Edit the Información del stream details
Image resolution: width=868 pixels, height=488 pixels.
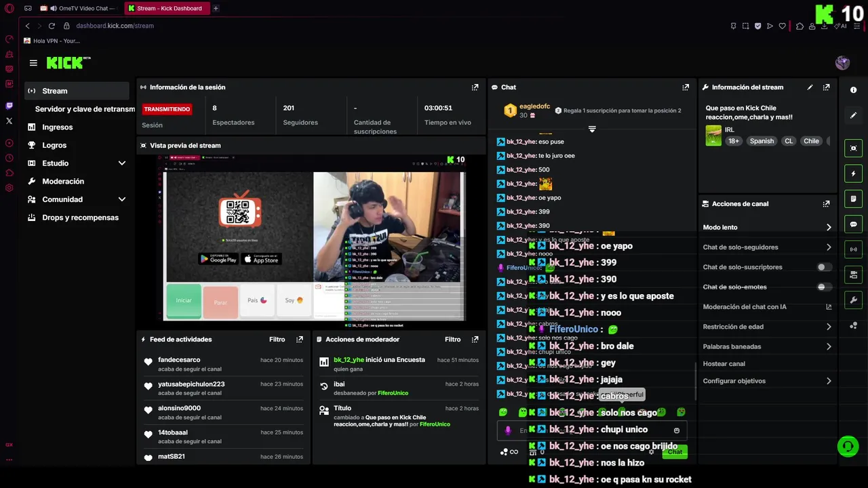click(810, 87)
